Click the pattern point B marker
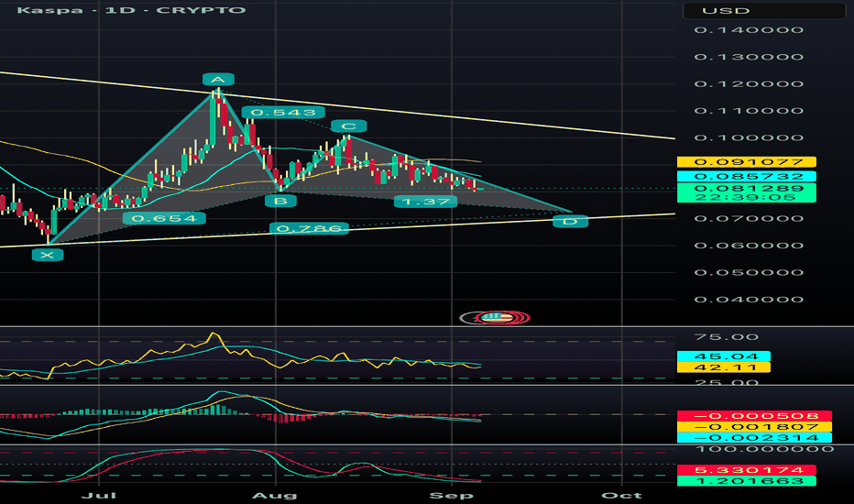The height and width of the screenshot is (504, 854). [280, 200]
